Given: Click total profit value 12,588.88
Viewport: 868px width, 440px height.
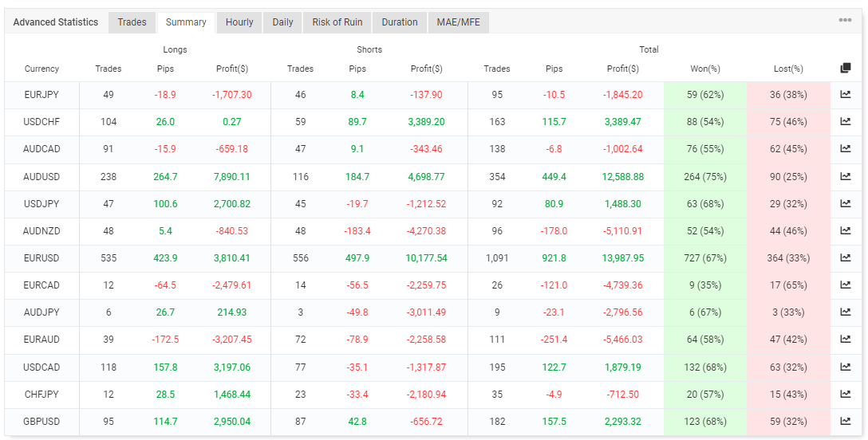Looking at the screenshot, I should pyautogui.click(x=623, y=177).
